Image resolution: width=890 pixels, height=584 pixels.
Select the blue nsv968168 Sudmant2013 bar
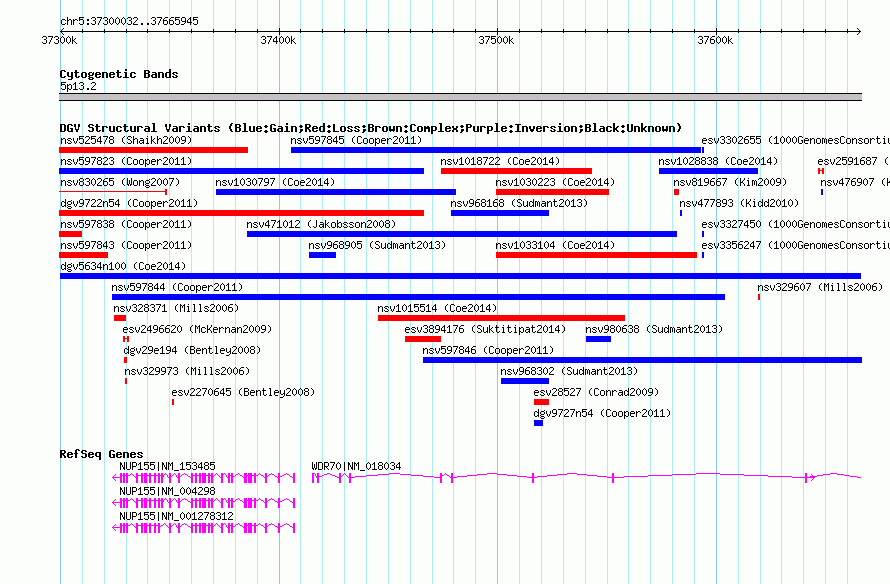(500, 213)
